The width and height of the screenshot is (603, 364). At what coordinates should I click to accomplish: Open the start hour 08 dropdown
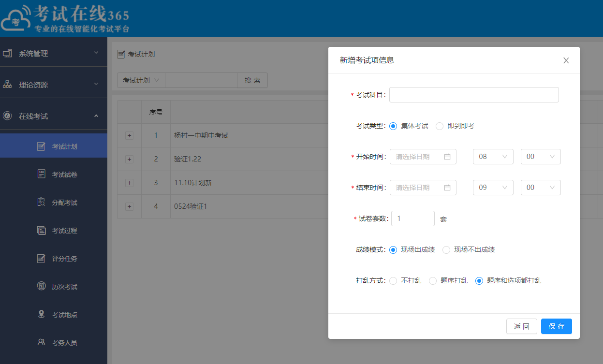tap(493, 157)
